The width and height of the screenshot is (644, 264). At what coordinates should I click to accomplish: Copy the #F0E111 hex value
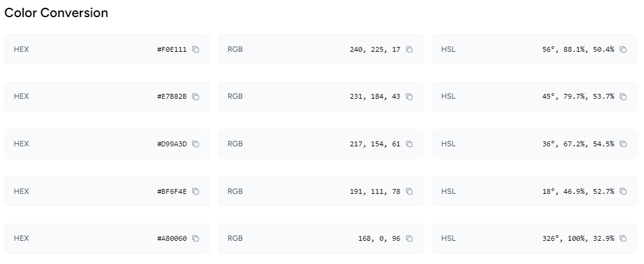(196, 49)
